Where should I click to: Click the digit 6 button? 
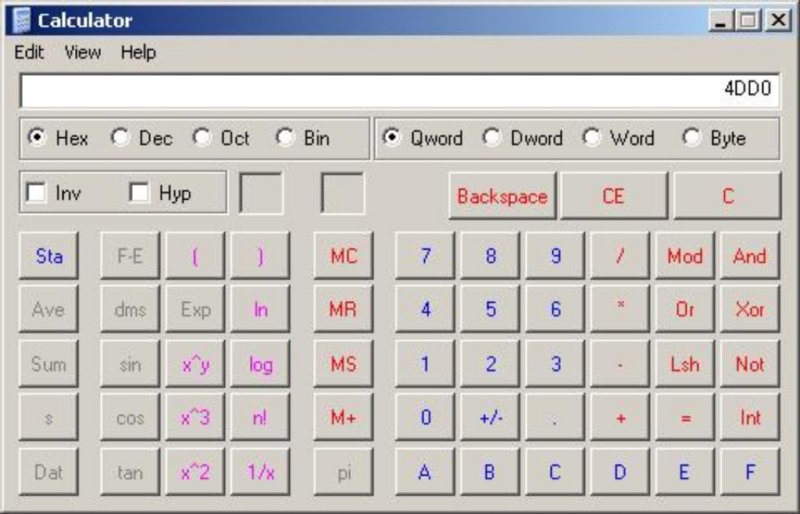[556, 309]
